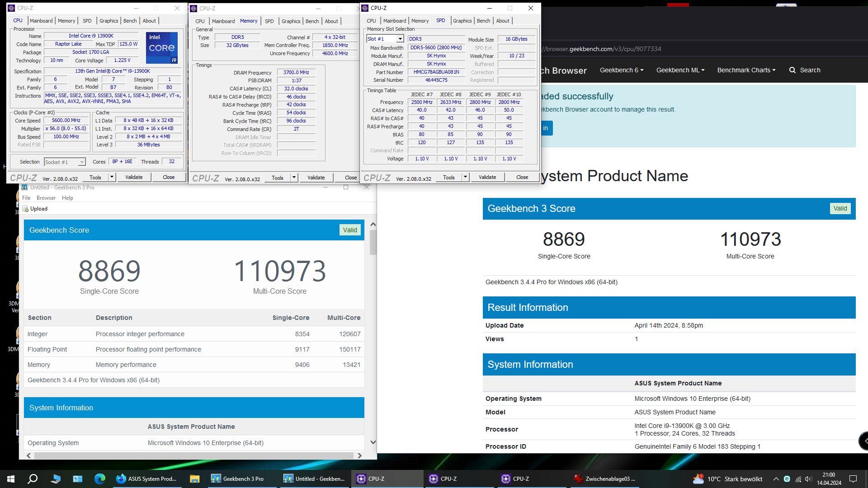This screenshot has height=488, width=868.
Task: Open the notification center icon
Action: (853, 479)
